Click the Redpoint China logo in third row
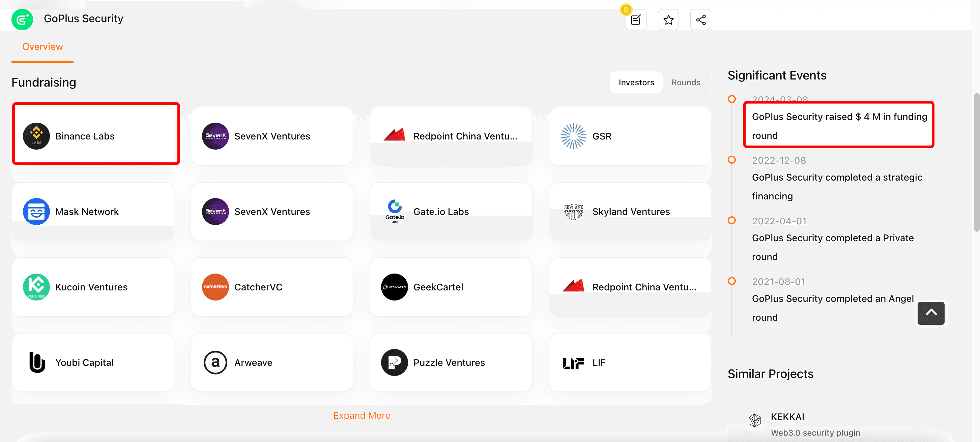The width and height of the screenshot is (980, 442). point(573,285)
